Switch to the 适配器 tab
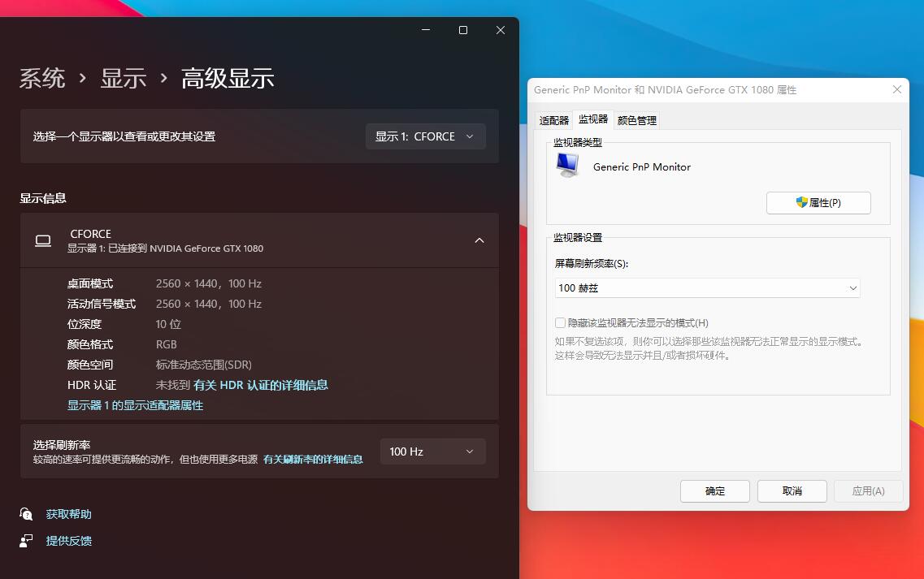Image resolution: width=924 pixels, height=579 pixels. [553, 119]
